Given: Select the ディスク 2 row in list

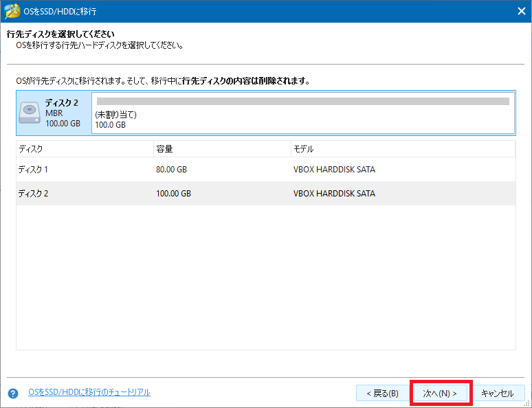Looking at the screenshot, I should pos(266,193).
